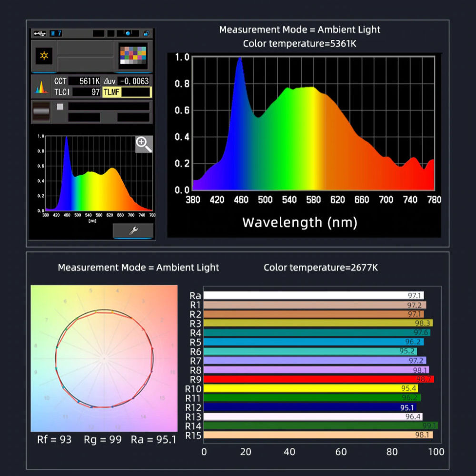Select the M 7 memory indicator
Image resolution: width=476 pixels, height=476 pixels.
point(56,33)
